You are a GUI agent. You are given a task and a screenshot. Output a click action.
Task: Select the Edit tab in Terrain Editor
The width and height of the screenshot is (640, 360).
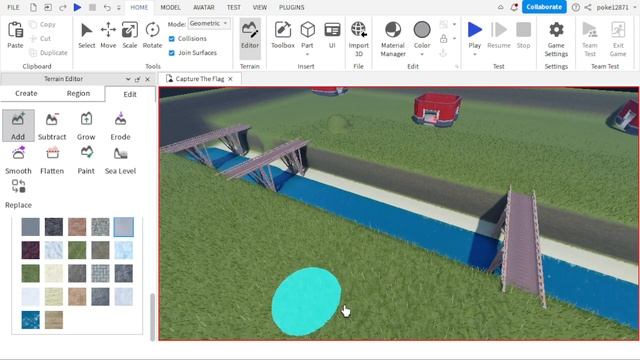(x=130, y=94)
